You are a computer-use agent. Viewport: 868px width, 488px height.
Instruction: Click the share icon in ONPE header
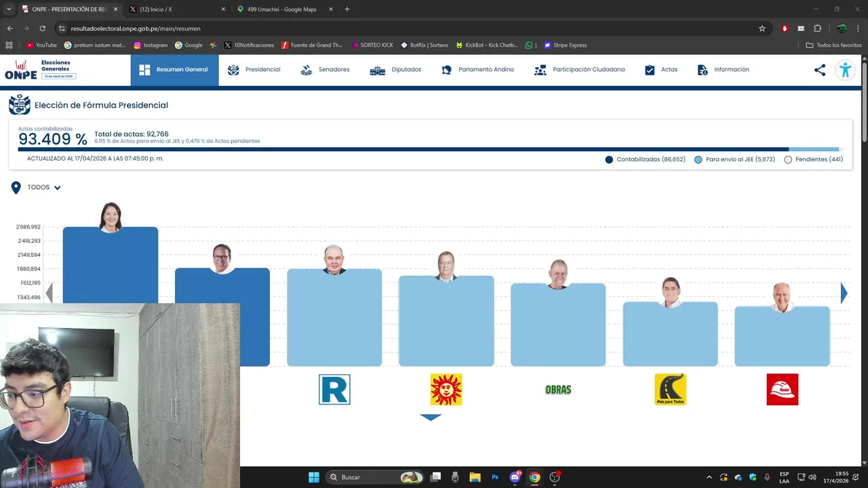click(x=820, y=70)
